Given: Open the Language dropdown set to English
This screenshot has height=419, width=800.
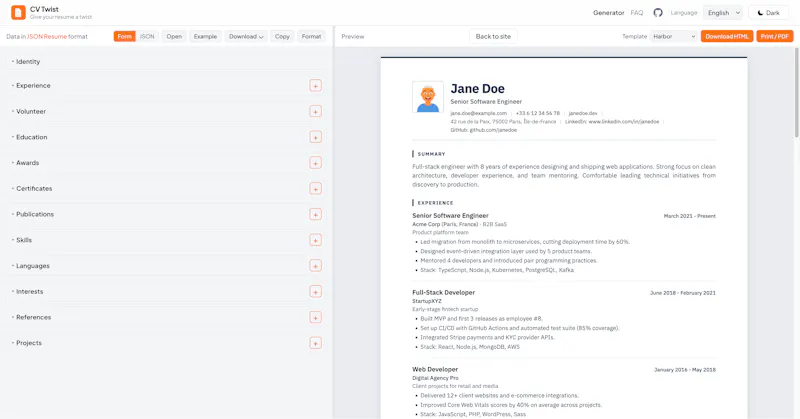Looking at the screenshot, I should pyautogui.click(x=723, y=13).
